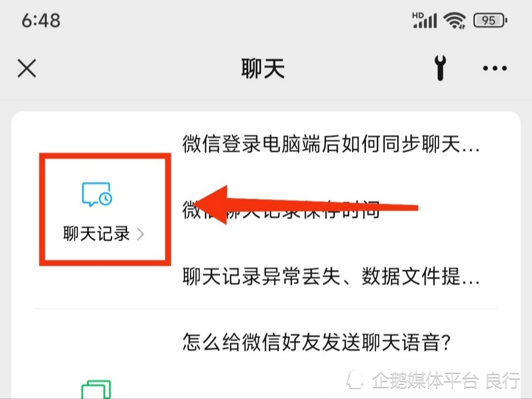The height and width of the screenshot is (399, 532).
Task: Tap the 企鹅媒体平台 良行 watermark text
Action: [446, 380]
